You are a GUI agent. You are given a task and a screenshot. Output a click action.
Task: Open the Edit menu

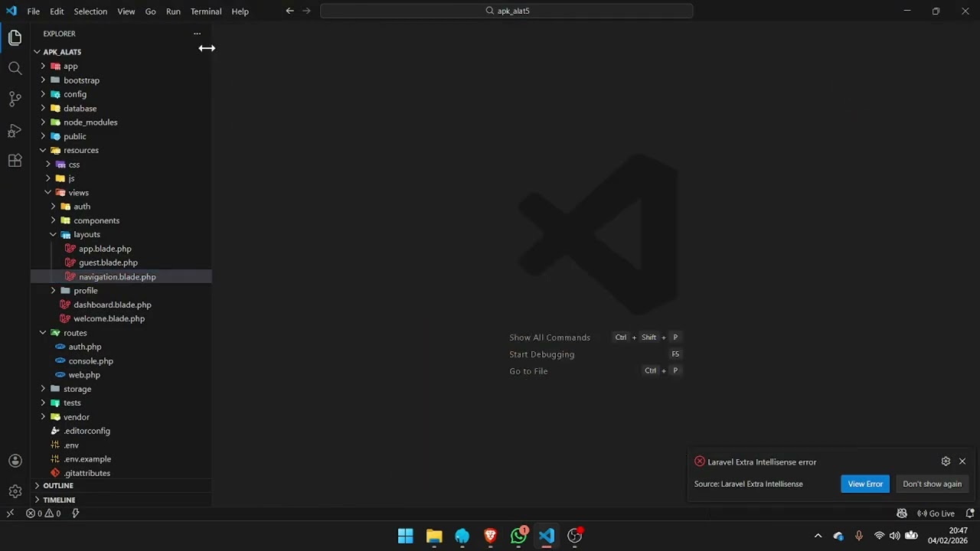[57, 11]
